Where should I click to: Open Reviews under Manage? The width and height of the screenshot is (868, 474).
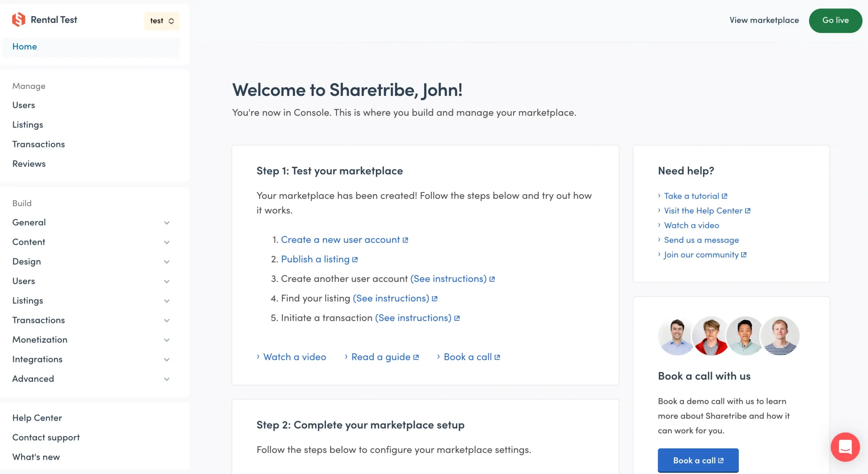pos(29,164)
